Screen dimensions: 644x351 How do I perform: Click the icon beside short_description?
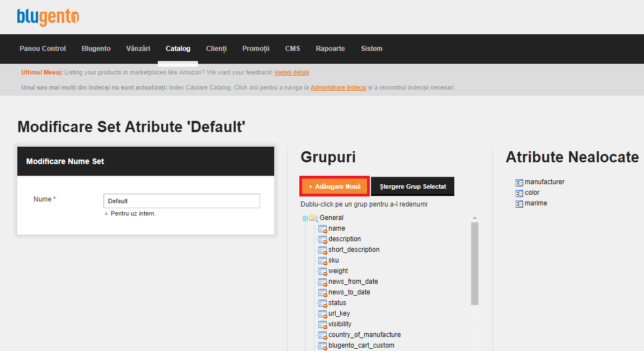coord(323,250)
